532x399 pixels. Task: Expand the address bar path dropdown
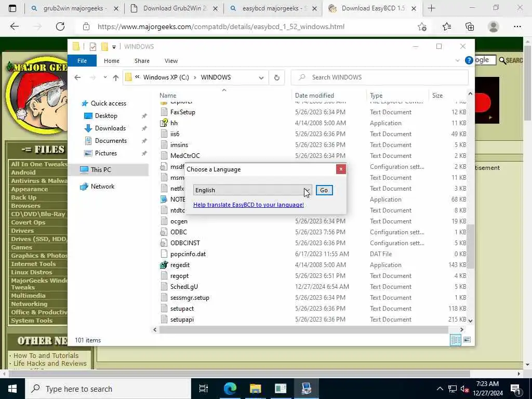click(x=261, y=78)
